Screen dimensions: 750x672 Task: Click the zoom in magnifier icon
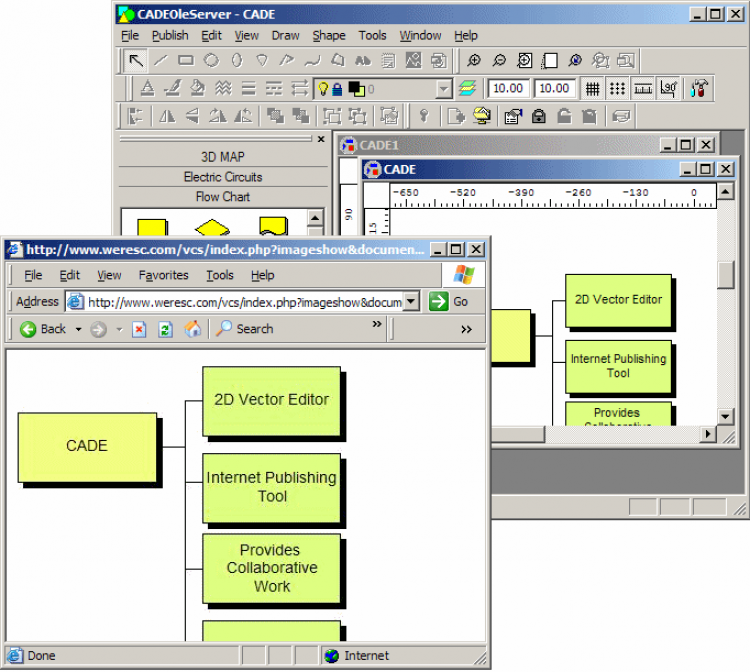point(474,61)
